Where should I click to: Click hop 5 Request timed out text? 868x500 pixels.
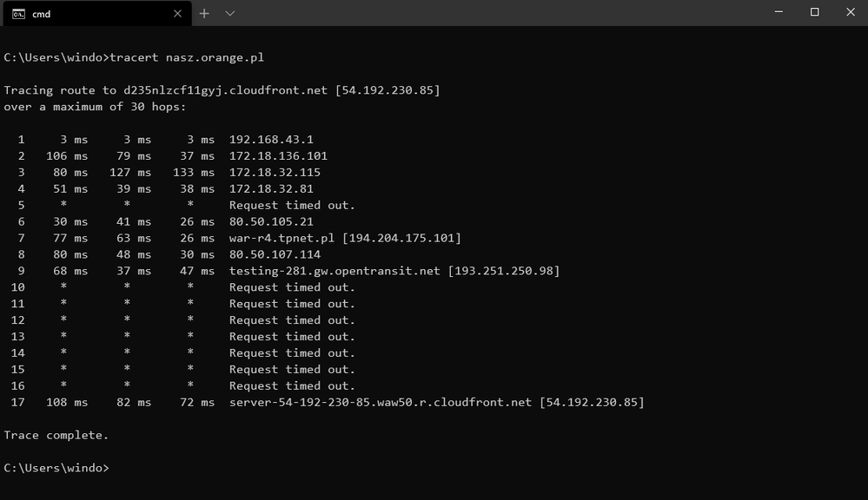(x=292, y=205)
